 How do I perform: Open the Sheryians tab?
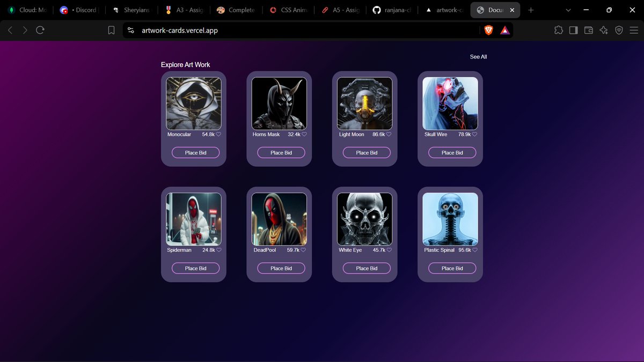tap(131, 10)
